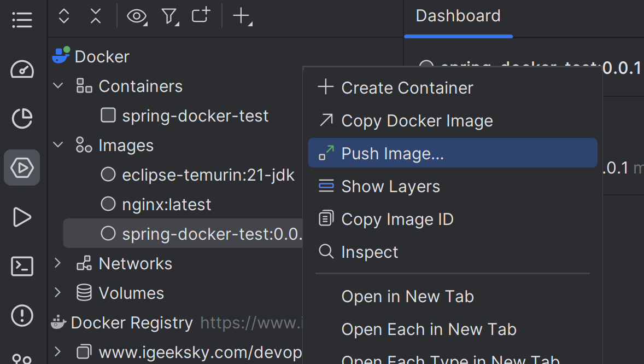Expand the Volumes tree node
644x364 pixels.
point(57,293)
